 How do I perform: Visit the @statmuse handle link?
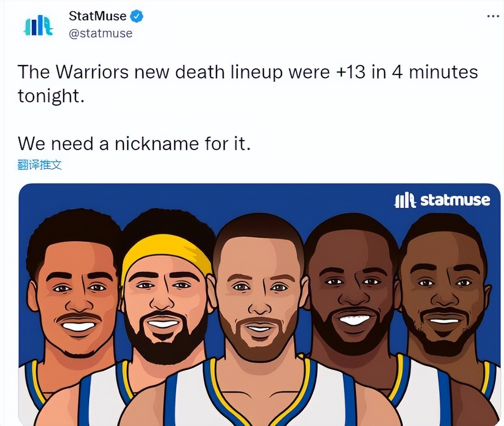point(101,33)
